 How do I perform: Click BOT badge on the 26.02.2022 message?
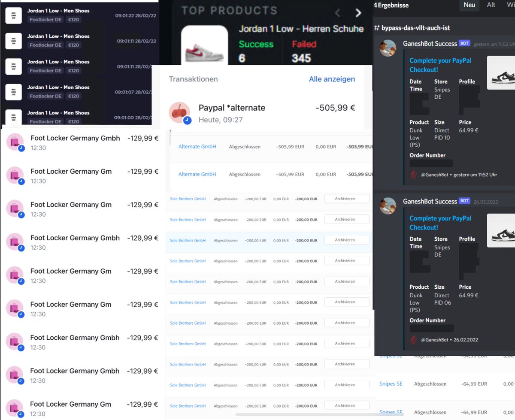pyautogui.click(x=464, y=201)
